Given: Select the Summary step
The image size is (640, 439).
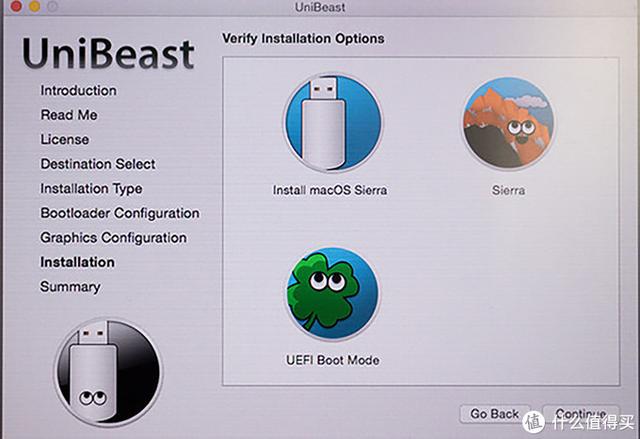Looking at the screenshot, I should pyautogui.click(x=70, y=287).
